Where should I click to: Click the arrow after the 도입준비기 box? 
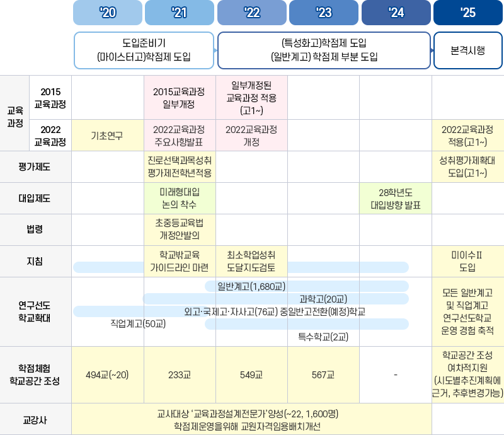(x=216, y=50)
